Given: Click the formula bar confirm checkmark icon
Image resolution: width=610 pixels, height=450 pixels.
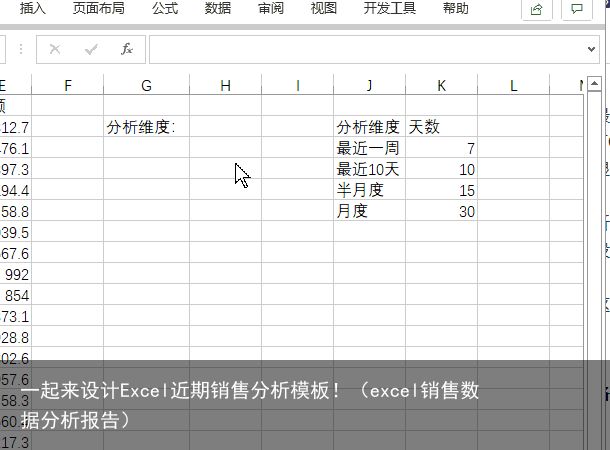Looking at the screenshot, I should coord(91,49).
